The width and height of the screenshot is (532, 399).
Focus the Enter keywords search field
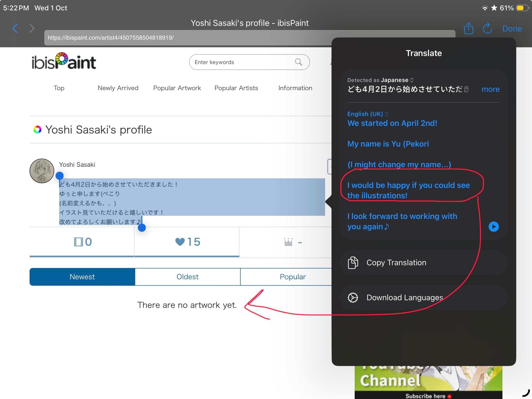[249, 62]
